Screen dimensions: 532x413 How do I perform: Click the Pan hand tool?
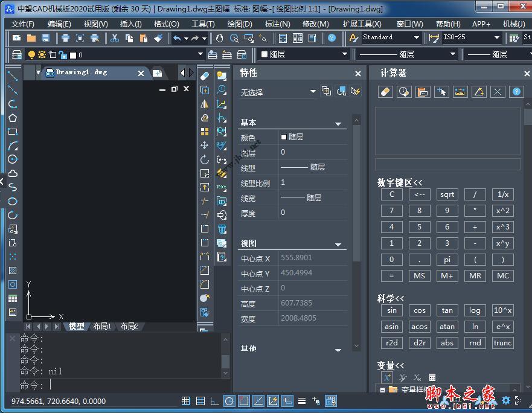tap(220, 38)
